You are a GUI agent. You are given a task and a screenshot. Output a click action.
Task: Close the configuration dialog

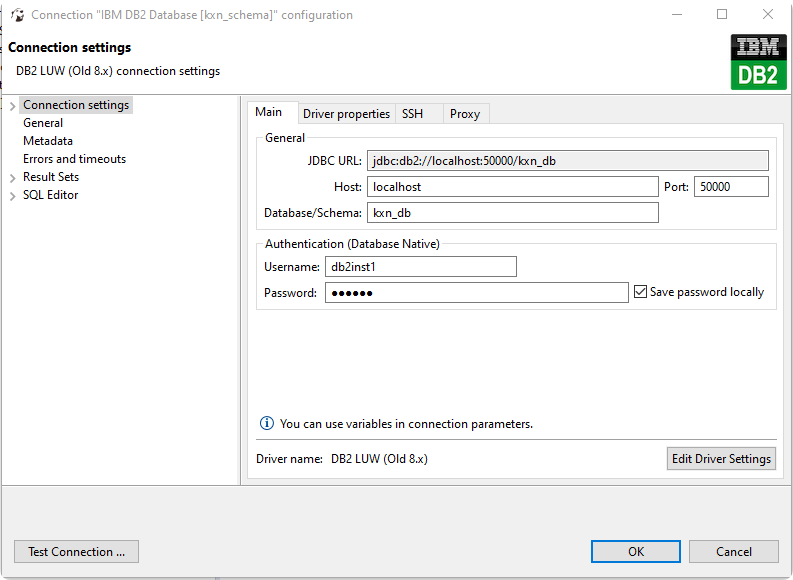coord(768,14)
